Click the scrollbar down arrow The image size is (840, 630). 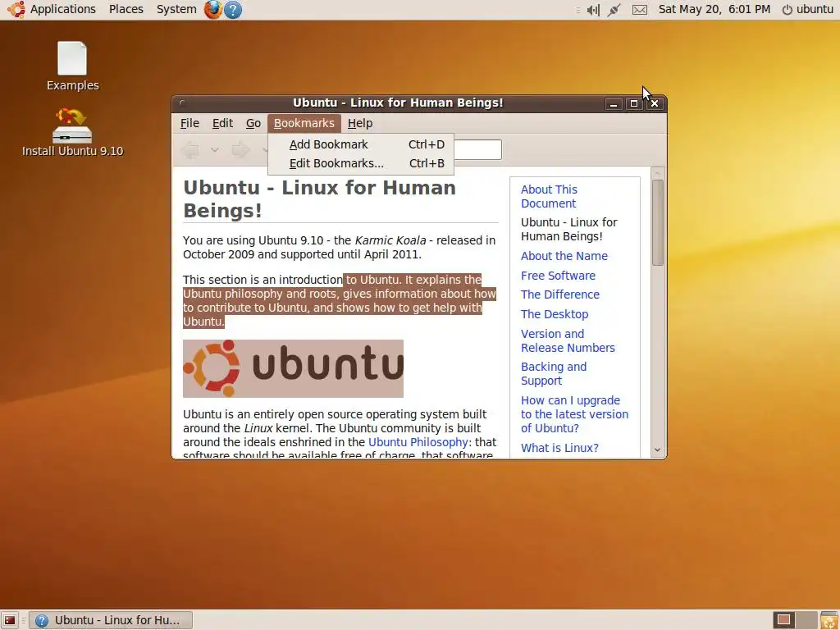(658, 450)
